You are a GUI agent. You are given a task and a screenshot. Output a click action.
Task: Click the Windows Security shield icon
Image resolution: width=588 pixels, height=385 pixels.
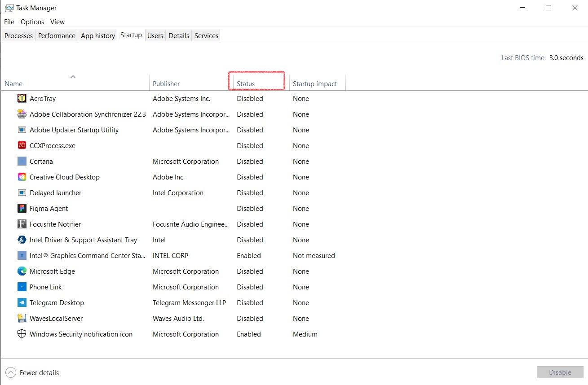[x=22, y=334]
